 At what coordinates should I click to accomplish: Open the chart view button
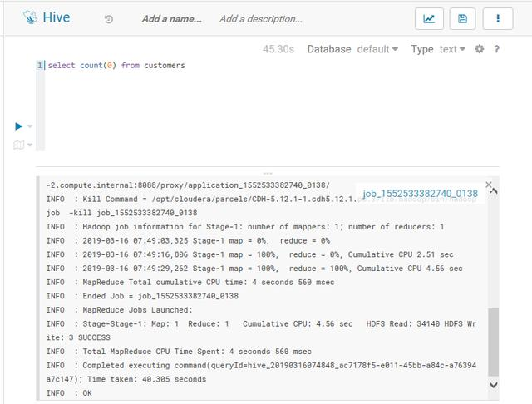pyautogui.click(x=429, y=18)
